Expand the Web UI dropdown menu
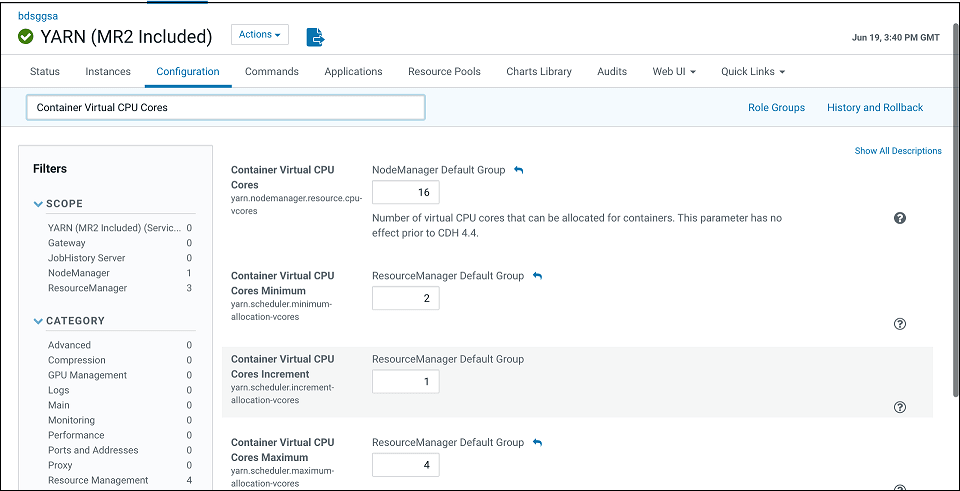 pos(674,72)
